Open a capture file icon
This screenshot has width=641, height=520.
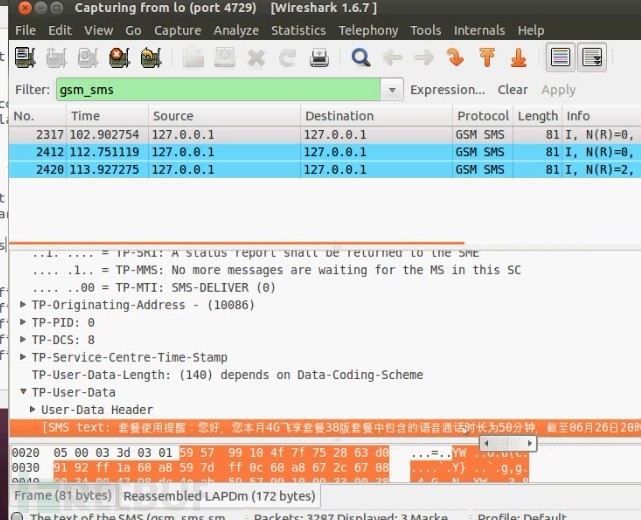[x=193, y=57]
